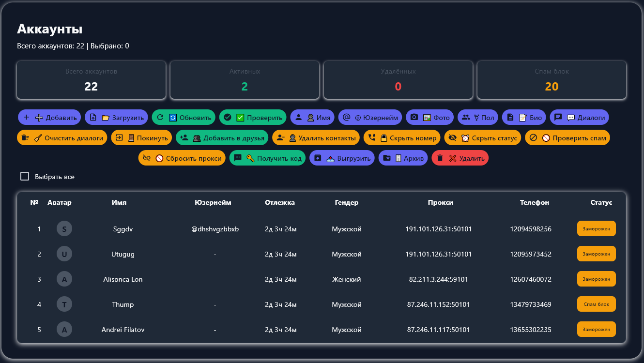644x363 pixels.
Task: Click the Диалоги button
Action: pyautogui.click(x=579, y=117)
